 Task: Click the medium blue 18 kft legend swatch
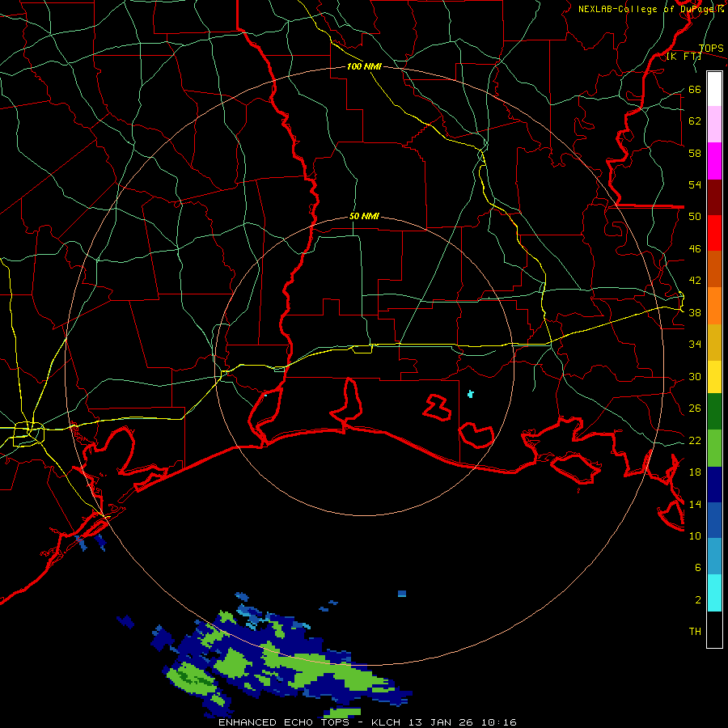tap(714, 520)
